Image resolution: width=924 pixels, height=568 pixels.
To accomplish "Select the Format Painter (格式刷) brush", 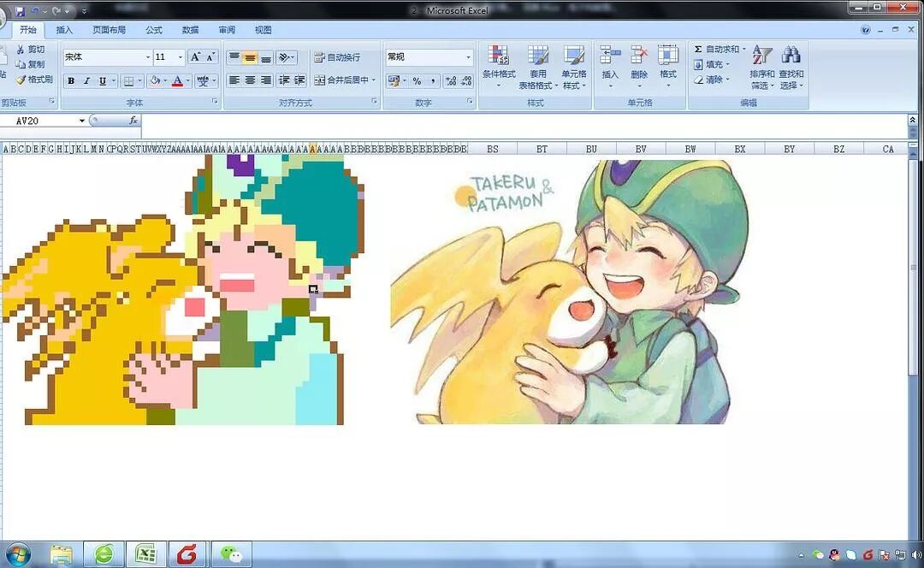I will 35,79.
